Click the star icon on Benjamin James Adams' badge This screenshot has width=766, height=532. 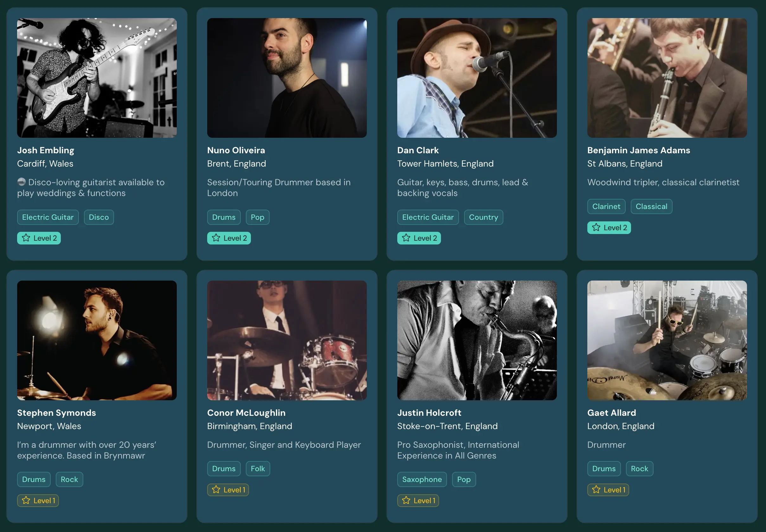click(596, 228)
